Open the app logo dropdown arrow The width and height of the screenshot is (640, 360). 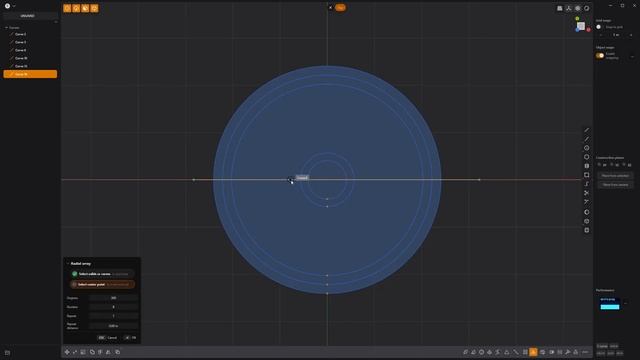(14, 6)
